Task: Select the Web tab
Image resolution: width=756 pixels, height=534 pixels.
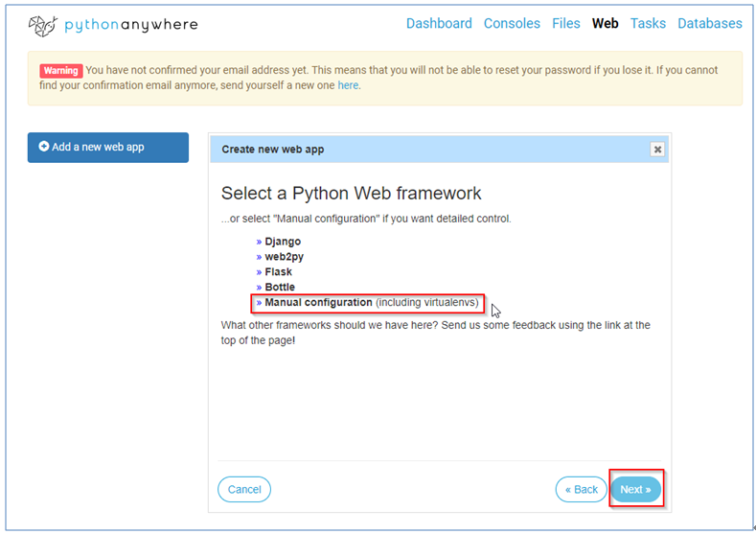Action: (606, 23)
